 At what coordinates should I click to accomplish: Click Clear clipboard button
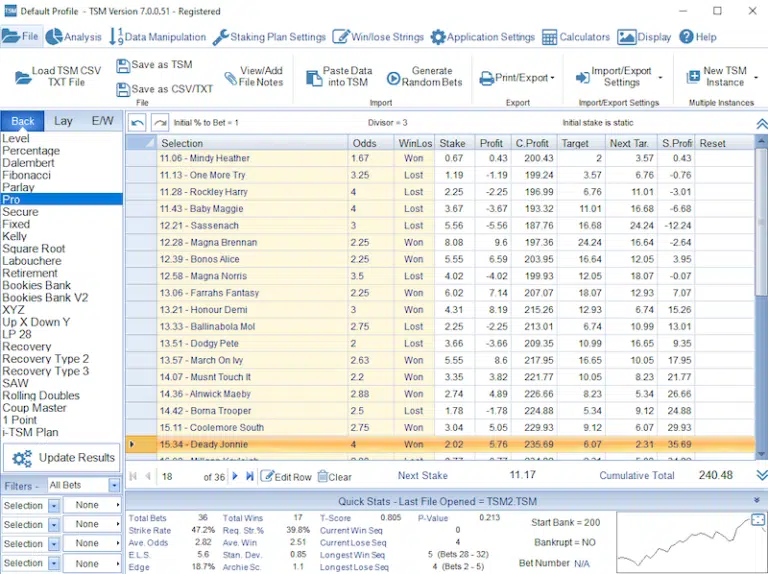(x=335, y=477)
